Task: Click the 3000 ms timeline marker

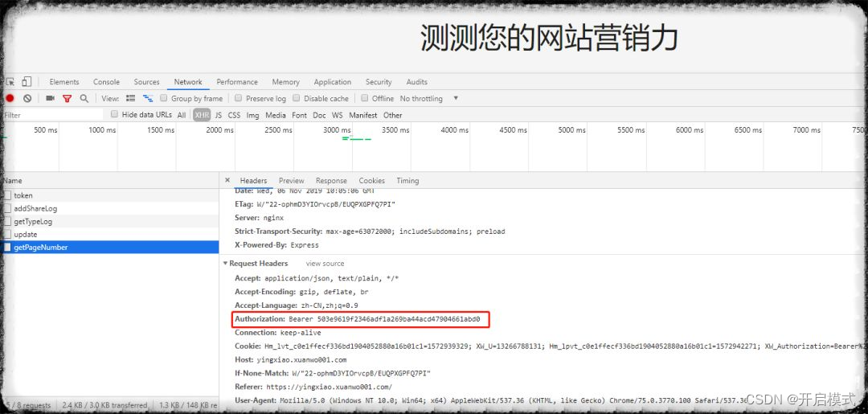Action: 337,130
